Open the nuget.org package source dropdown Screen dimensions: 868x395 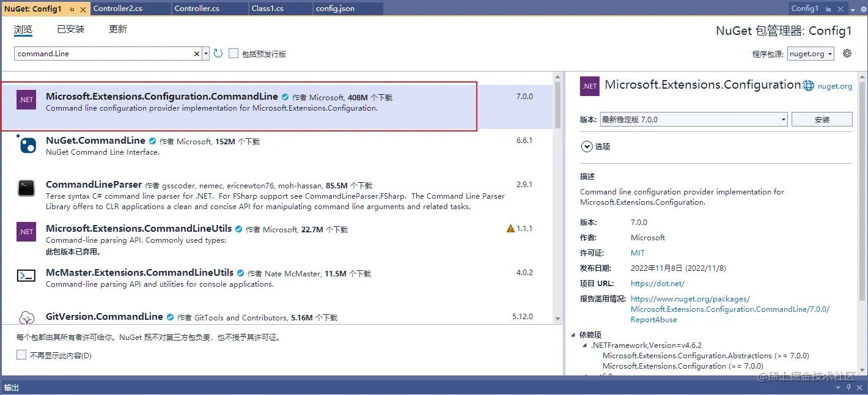(811, 54)
